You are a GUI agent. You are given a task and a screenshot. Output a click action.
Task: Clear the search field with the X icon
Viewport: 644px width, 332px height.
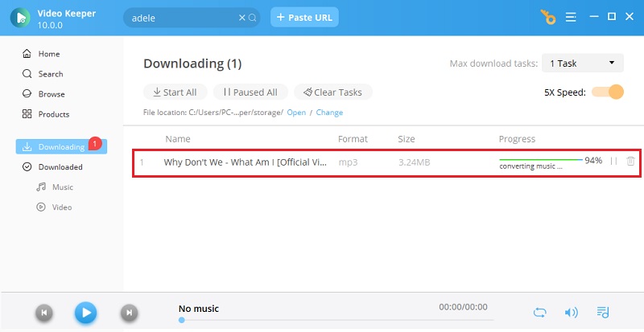[x=242, y=18]
